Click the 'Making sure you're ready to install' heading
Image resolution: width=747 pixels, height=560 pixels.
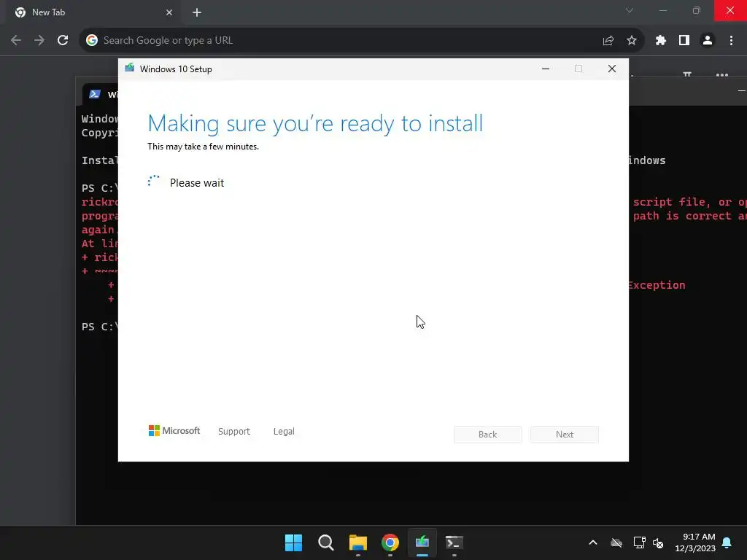pos(315,123)
